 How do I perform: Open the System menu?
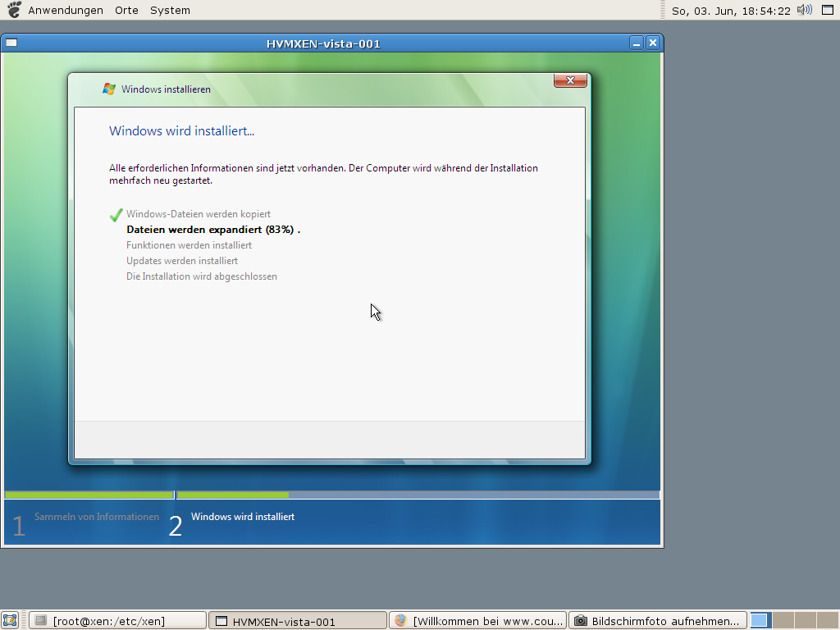point(170,11)
